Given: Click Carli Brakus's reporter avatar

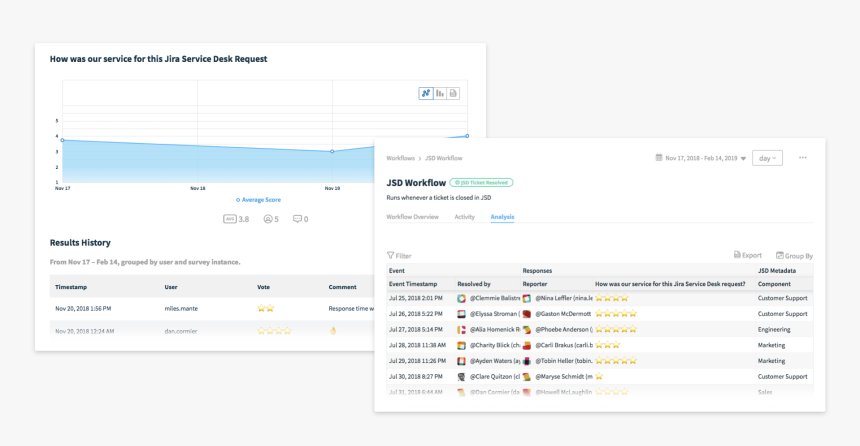Looking at the screenshot, I should click(x=527, y=346).
